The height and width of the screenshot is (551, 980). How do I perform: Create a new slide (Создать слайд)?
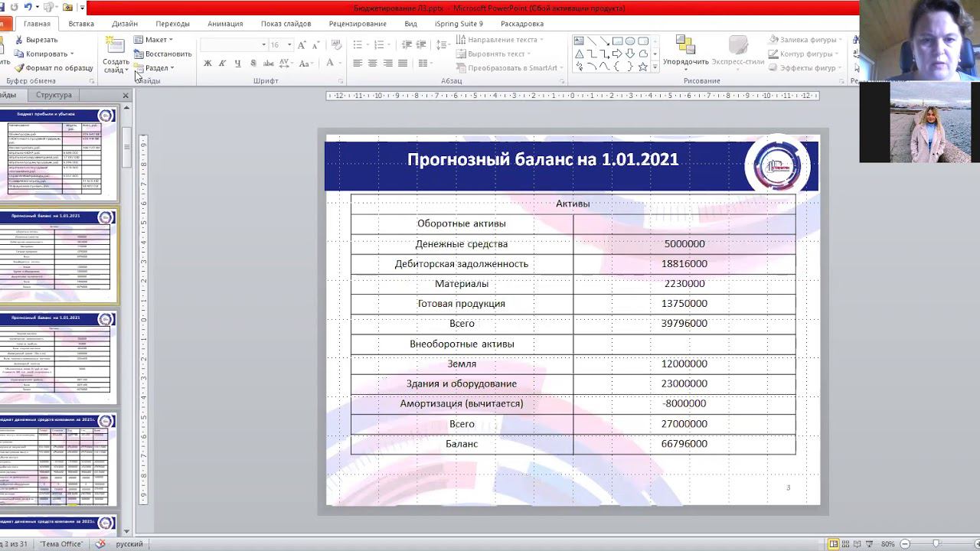click(x=116, y=55)
